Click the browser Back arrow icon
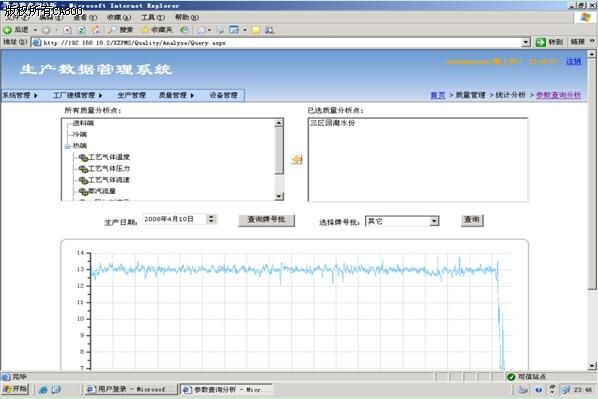 pyautogui.click(x=7, y=30)
